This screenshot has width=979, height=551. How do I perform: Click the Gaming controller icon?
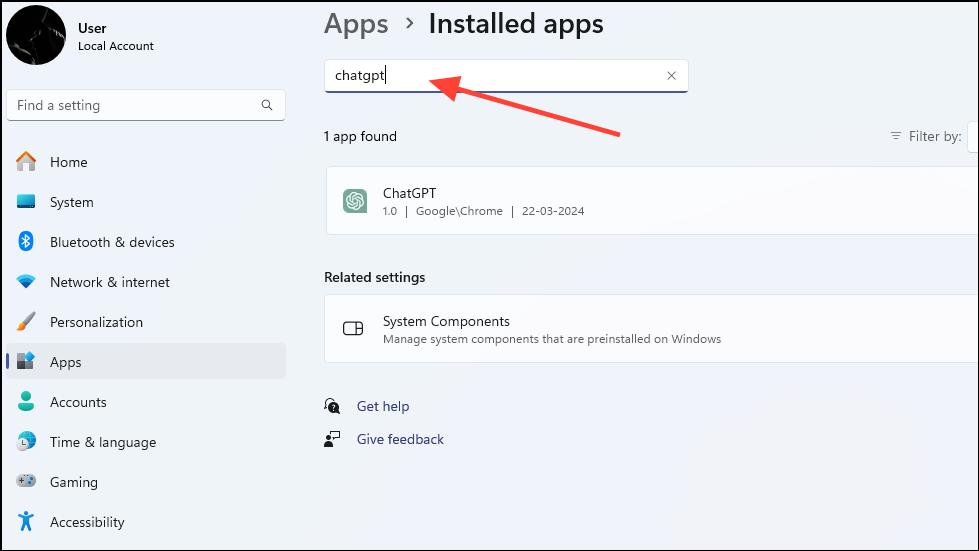26,481
